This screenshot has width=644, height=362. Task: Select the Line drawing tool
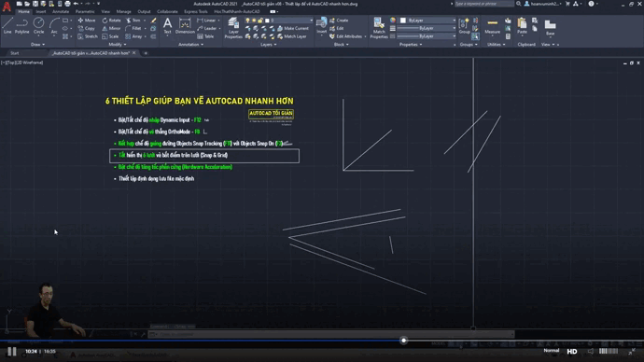coord(7,26)
